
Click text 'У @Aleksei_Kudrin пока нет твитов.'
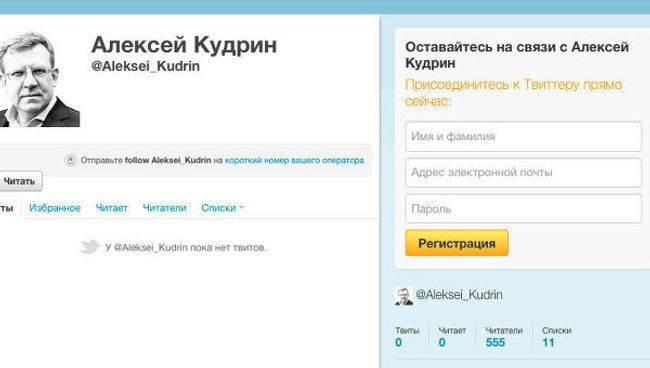point(186,248)
